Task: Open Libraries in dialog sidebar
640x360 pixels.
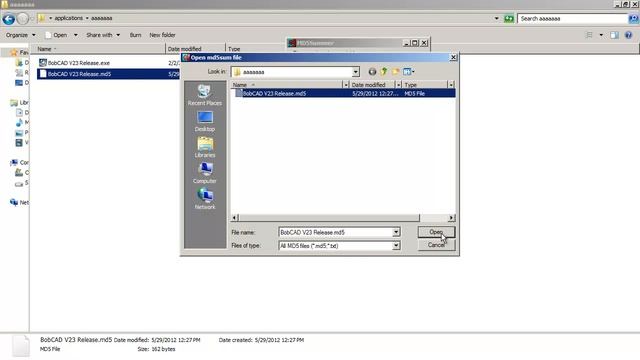Action: click(x=204, y=147)
